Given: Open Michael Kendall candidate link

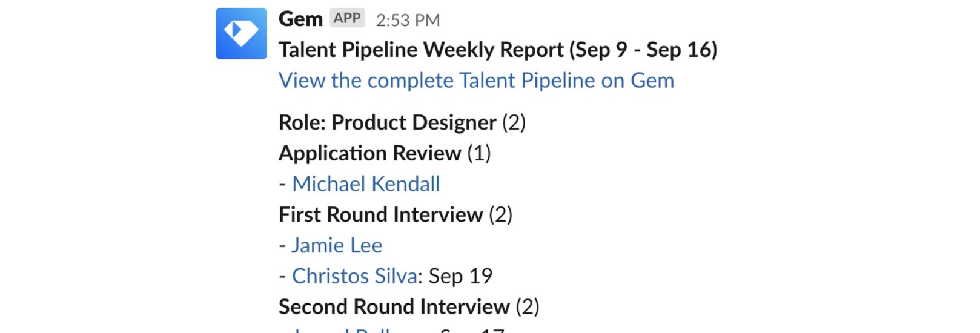Looking at the screenshot, I should (x=366, y=184).
